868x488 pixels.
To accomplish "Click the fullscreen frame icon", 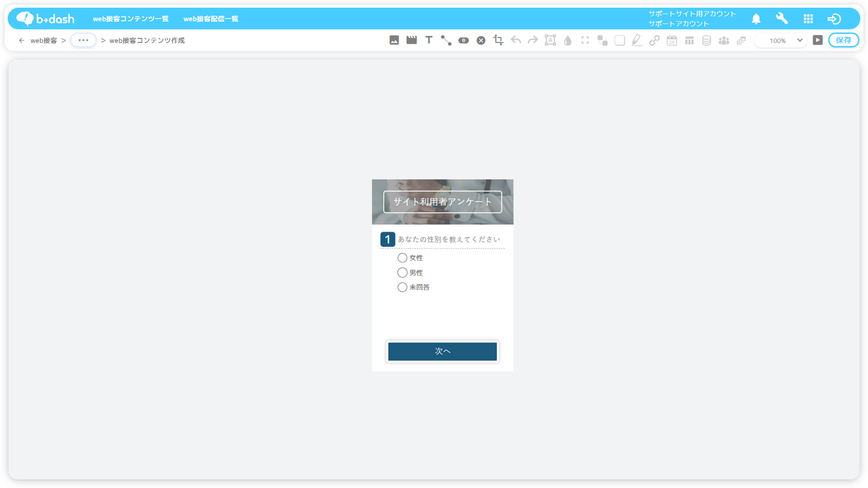I will (585, 40).
